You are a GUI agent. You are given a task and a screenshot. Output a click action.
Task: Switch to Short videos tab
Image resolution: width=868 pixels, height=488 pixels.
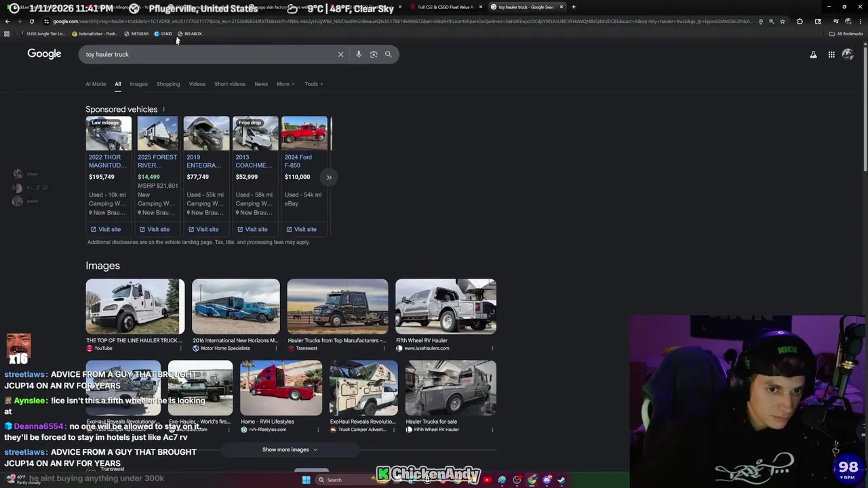[230, 84]
